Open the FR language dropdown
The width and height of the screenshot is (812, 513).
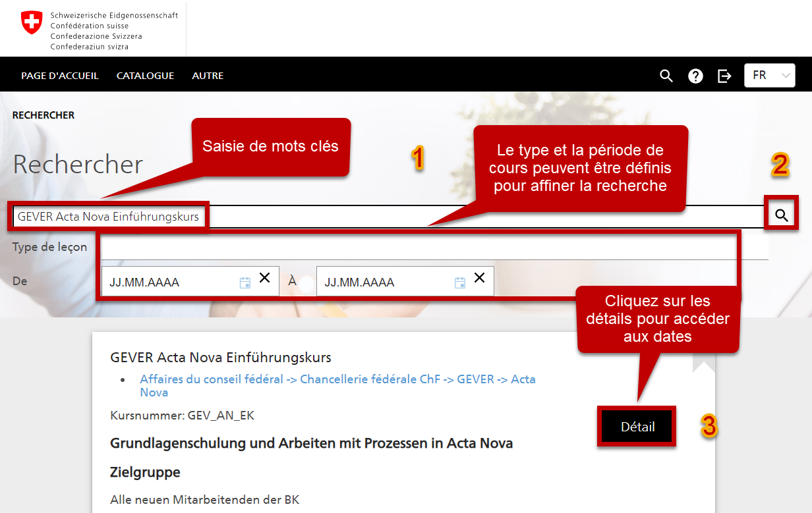[x=769, y=75]
